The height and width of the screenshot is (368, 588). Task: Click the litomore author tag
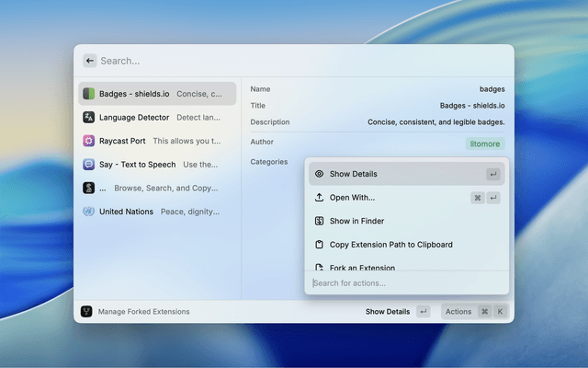[485, 144]
